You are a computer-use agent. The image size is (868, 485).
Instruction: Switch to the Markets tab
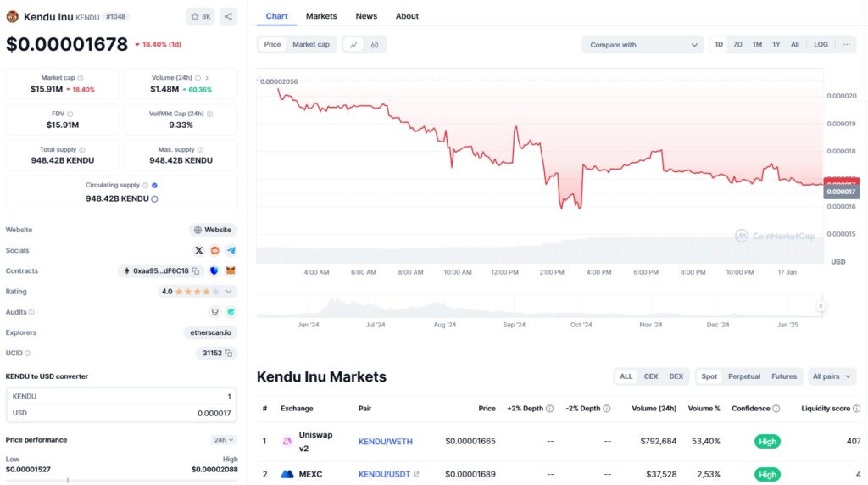point(321,16)
